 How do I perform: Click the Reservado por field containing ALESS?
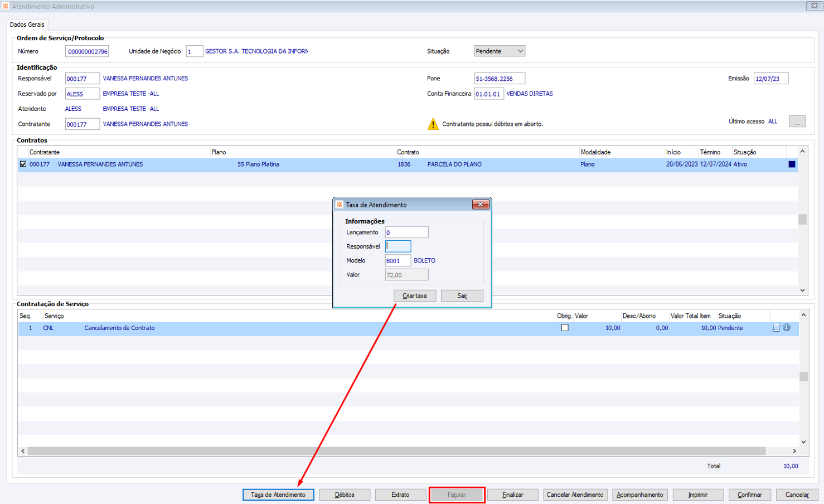pos(83,94)
